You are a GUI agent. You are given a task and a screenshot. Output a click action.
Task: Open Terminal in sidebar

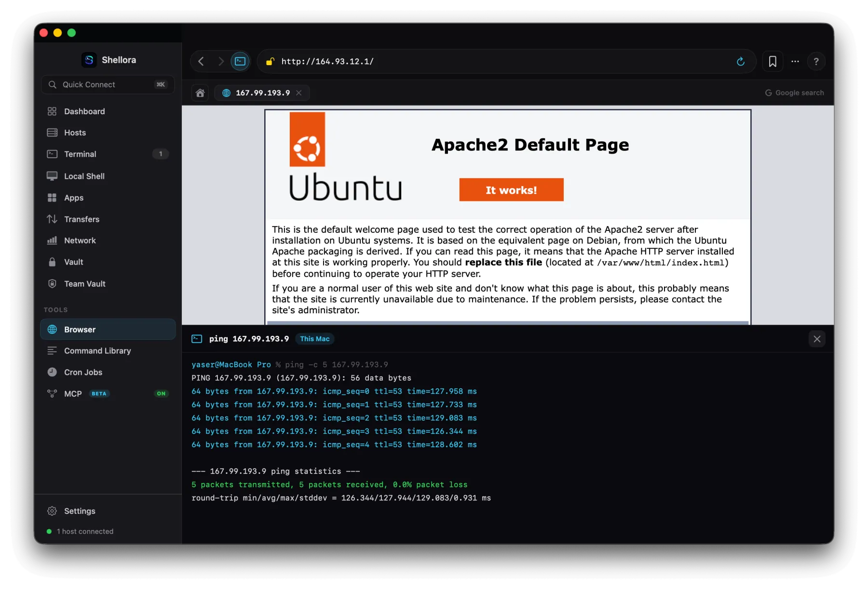pyautogui.click(x=108, y=154)
